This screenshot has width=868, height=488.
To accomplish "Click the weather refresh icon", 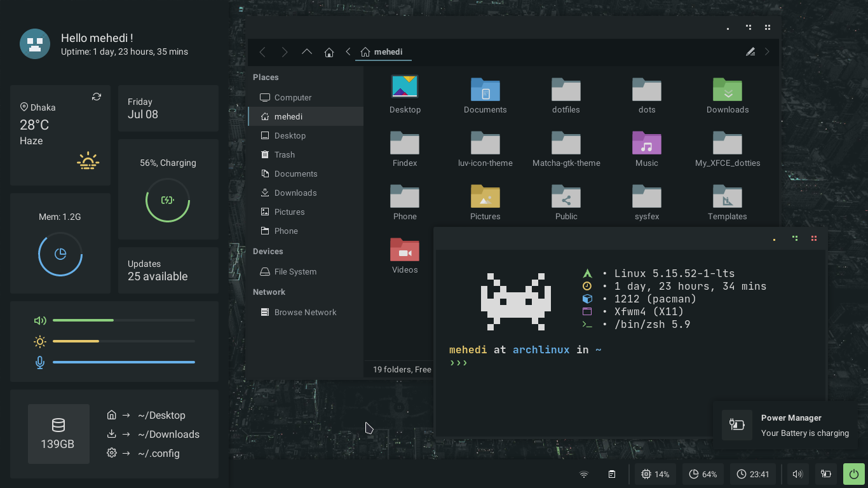I will coord(97,97).
